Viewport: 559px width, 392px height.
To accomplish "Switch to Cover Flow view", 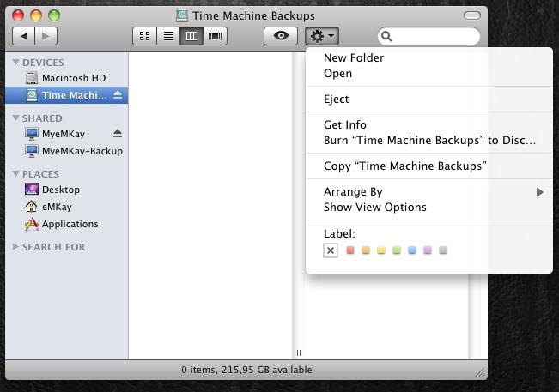I will 215,36.
